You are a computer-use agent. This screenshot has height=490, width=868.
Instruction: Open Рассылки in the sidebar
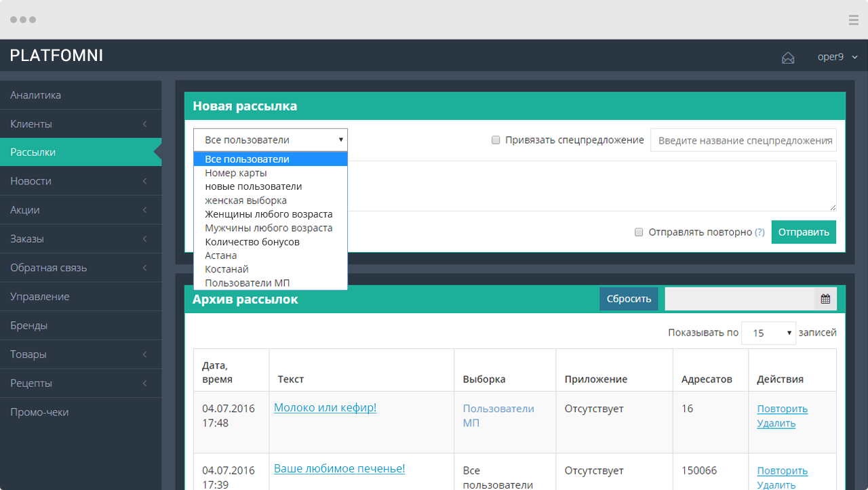click(x=81, y=152)
